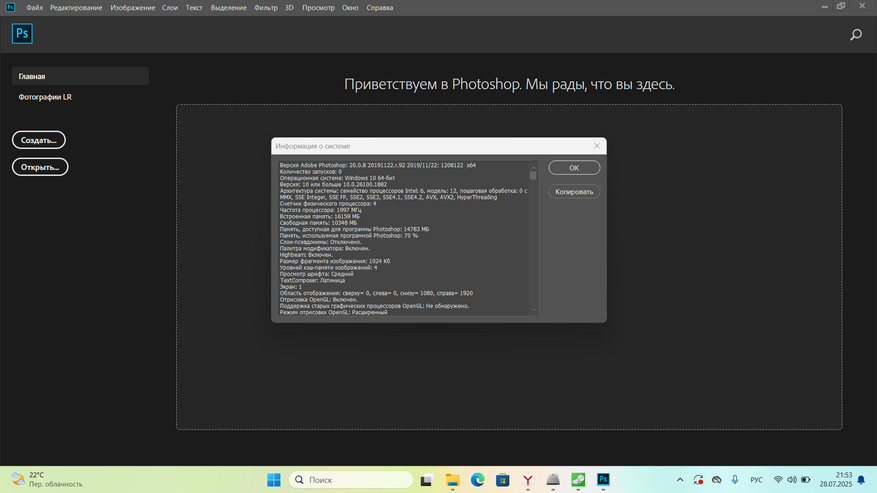Screen dimensions: 877x493
Task: Click the Открыть... button
Action: pyautogui.click(x=40, y=166)
